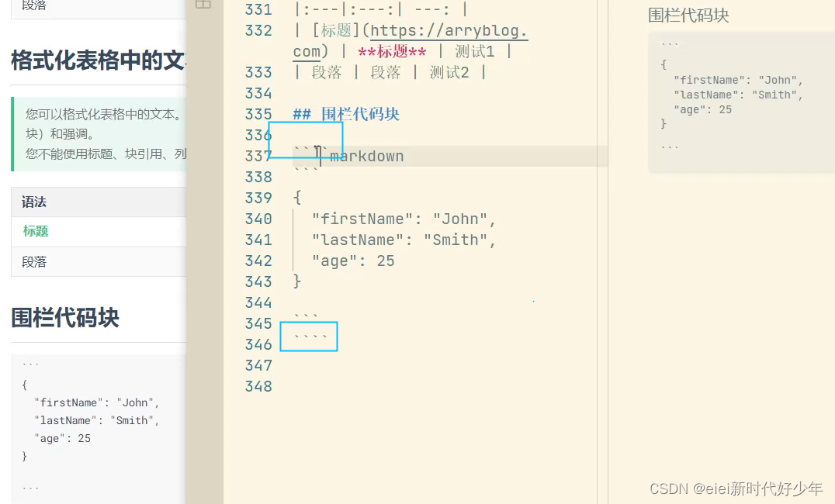Click the table grid icon at top-left of editor
Screen dimensions: 835x504
click(203, 5)
